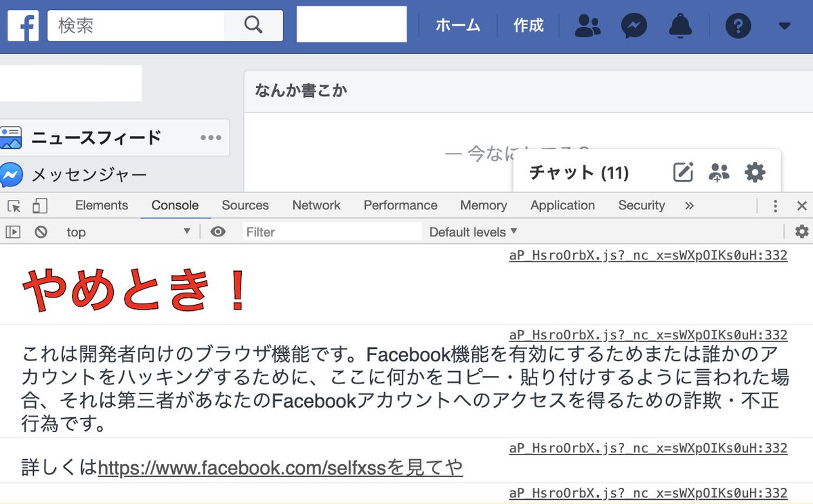Create new chat group icon
The width and height of the screenshot is (813, 504).
(x=719, y=173)
